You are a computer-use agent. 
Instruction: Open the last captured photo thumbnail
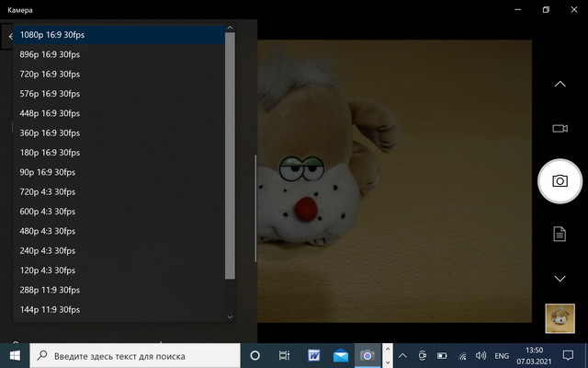click(x=560, y=318)
